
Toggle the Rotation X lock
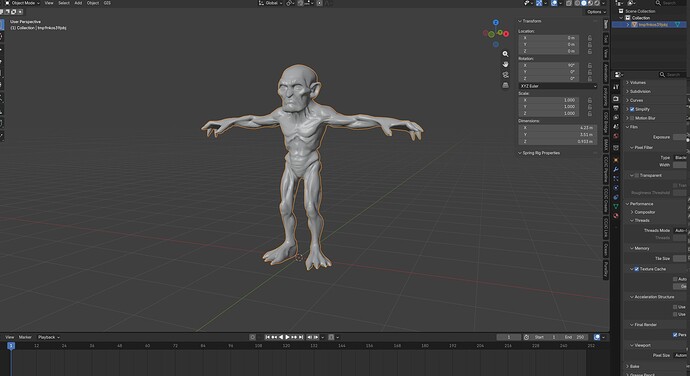point(590,65)
